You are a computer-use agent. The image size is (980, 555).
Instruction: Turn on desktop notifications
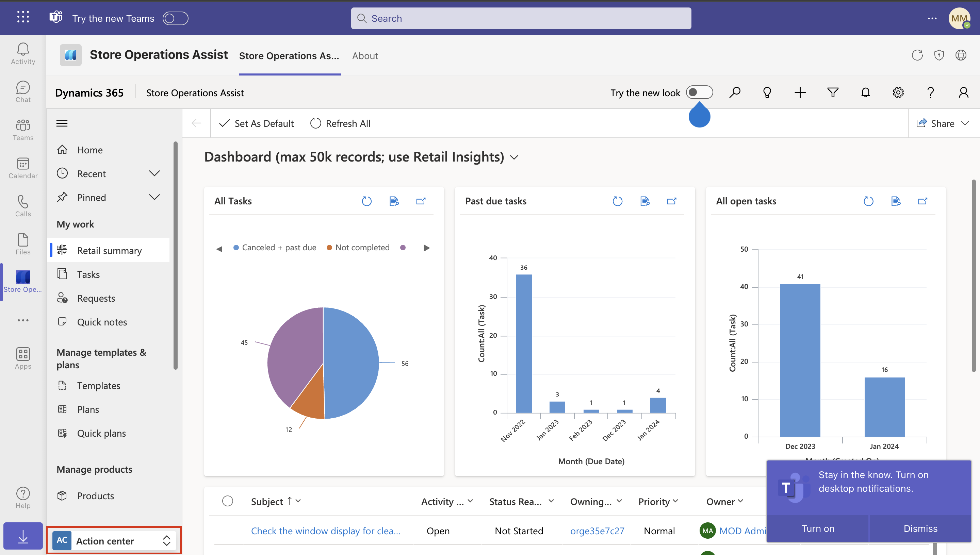pyautogui.click(x=818, y=528)
